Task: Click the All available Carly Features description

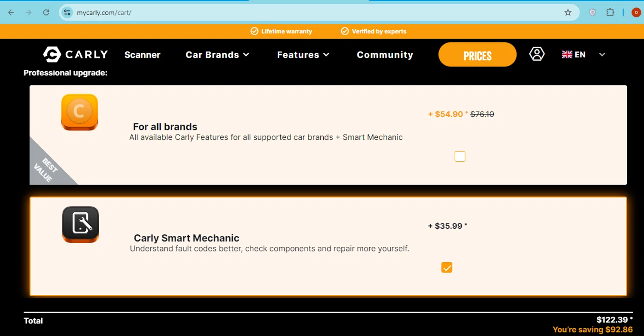Action: point(266,137)
